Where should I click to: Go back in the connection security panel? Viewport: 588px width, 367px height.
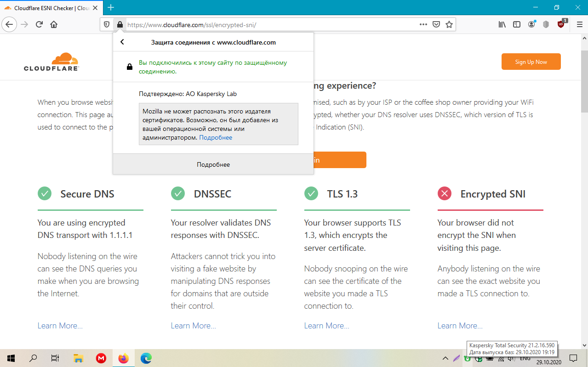[122, 42]
